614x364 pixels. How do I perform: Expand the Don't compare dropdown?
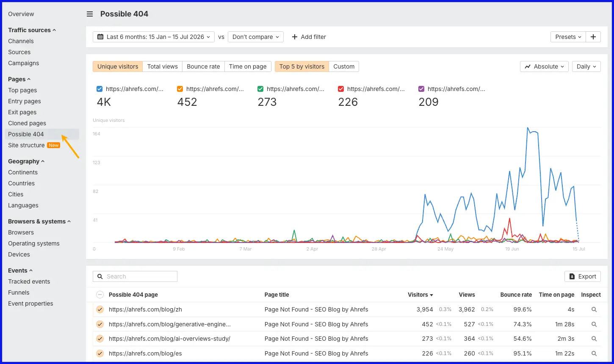[256, 37]
